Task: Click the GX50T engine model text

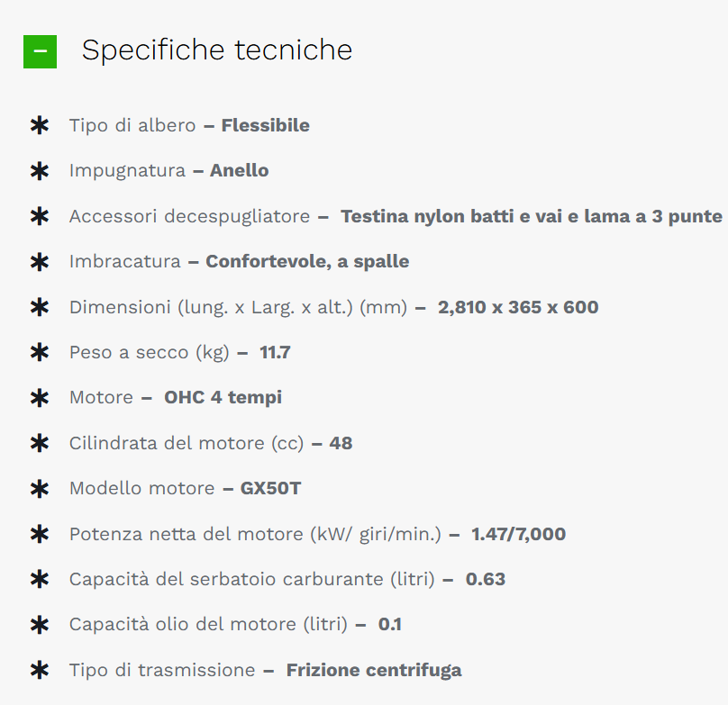Action: (270, 488)
